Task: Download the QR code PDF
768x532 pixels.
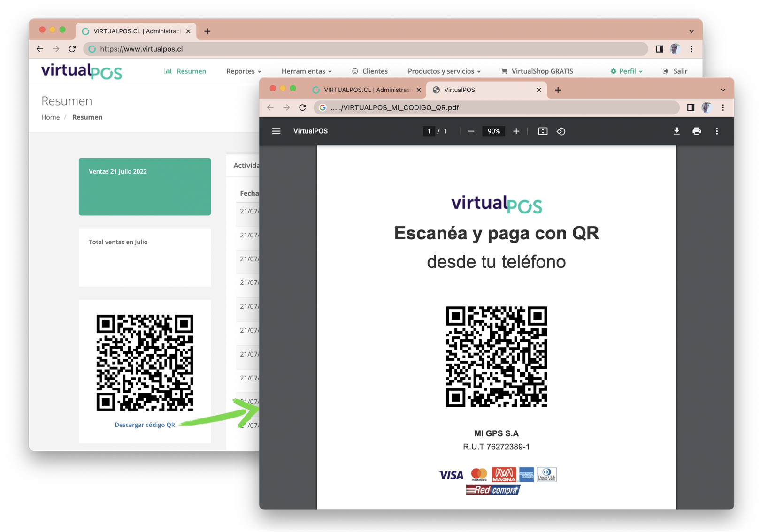Action: click(676, 131)
